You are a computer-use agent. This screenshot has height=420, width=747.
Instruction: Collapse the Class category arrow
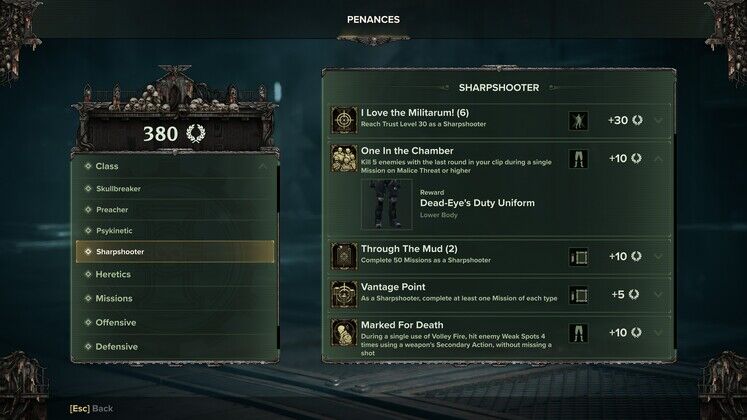coord(262,166)
